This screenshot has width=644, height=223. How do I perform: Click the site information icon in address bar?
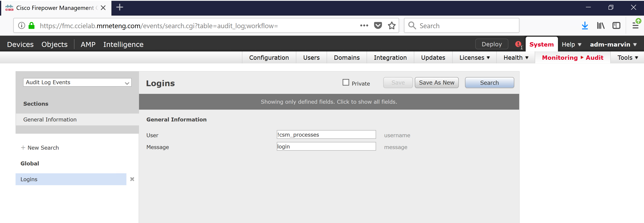22,25
